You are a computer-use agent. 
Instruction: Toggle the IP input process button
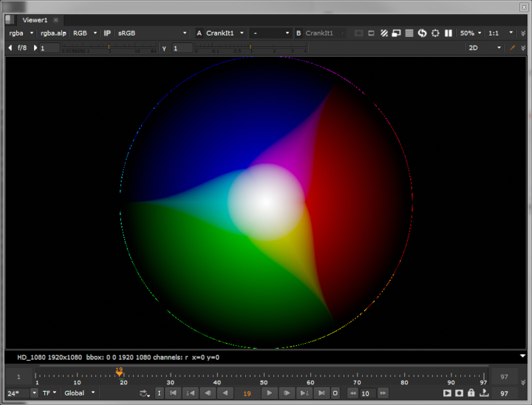click(107, 33)
